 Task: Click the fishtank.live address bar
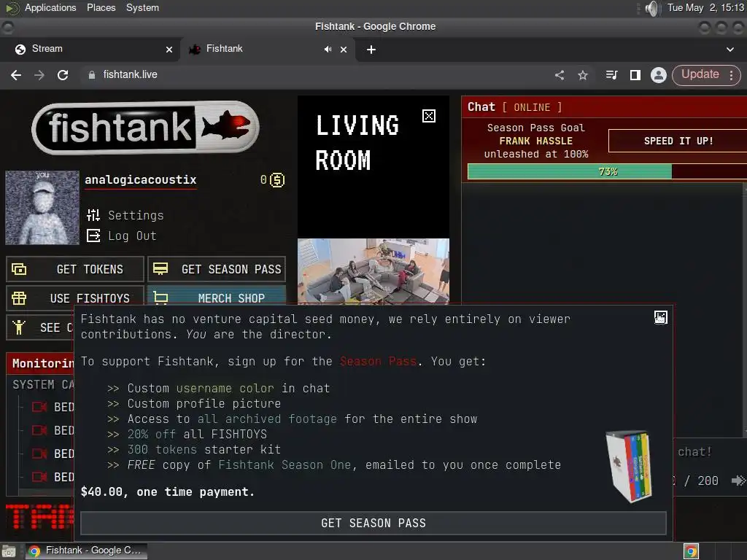(x=314, y=75)
